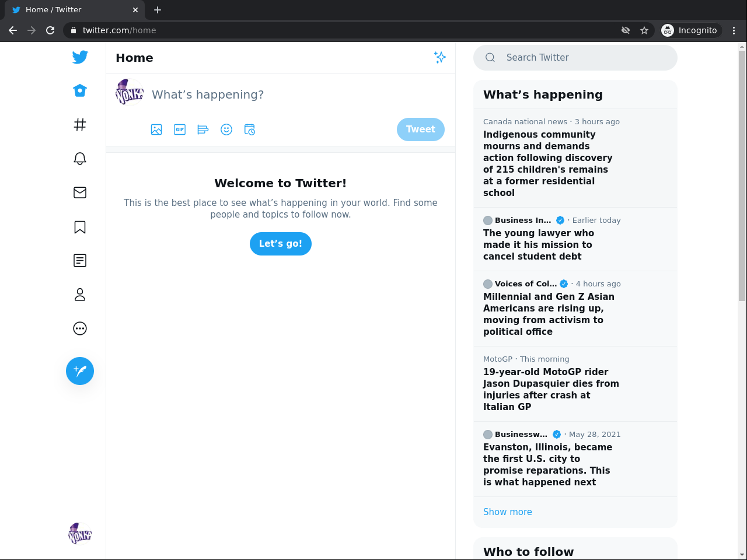Open the emoji picker
This screenshot has width=747, height=560.
coord(226,129)
